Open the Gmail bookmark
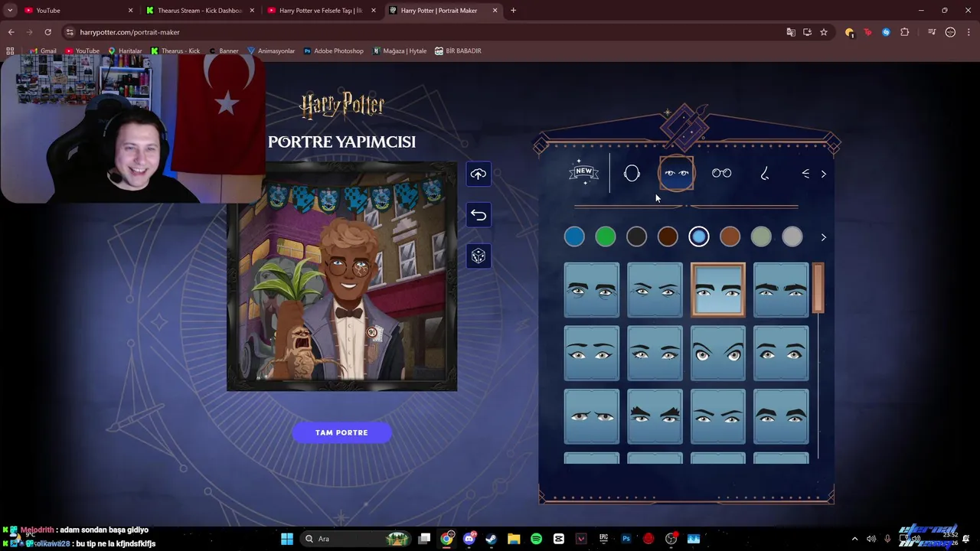Screen dimensions: 980x551 coord(42,51)
